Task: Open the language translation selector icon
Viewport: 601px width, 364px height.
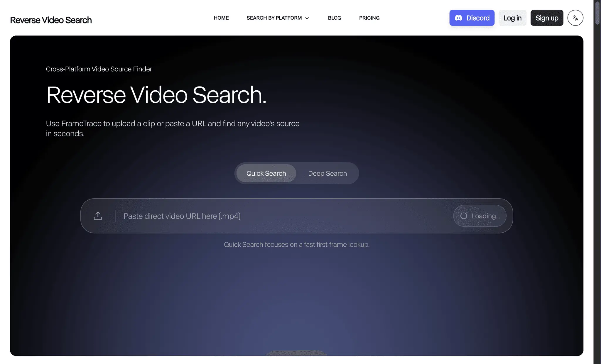Action: pos(575,18)
